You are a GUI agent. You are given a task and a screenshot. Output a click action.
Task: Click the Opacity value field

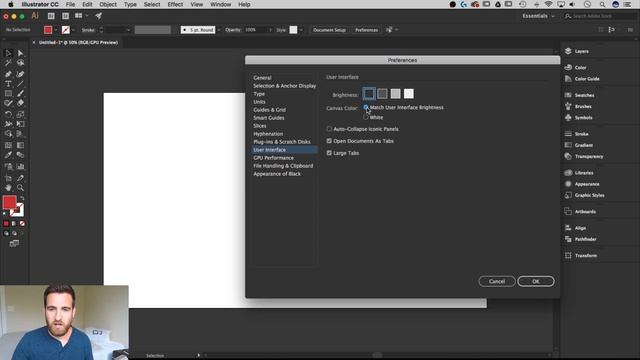click(x=255, y=30)
